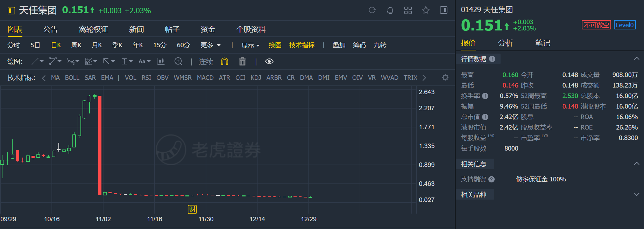Select the Aa text annotation tool

tap(142, 61)
